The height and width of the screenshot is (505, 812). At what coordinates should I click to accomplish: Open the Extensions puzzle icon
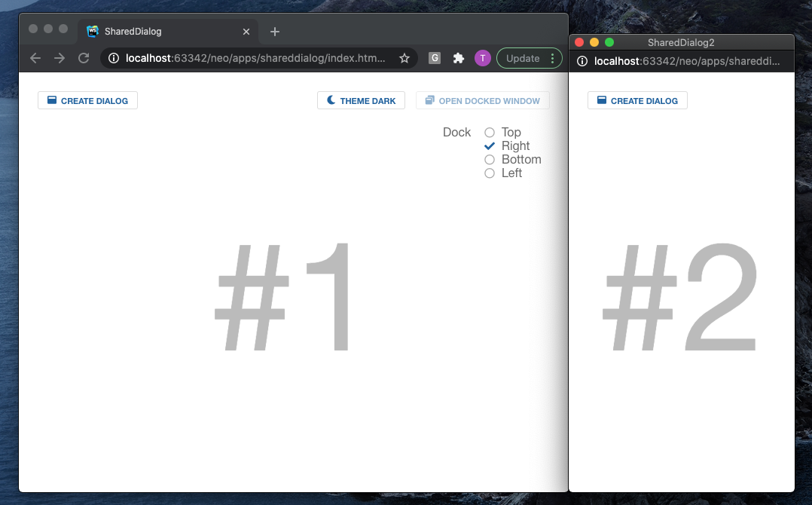click(458, 58)
